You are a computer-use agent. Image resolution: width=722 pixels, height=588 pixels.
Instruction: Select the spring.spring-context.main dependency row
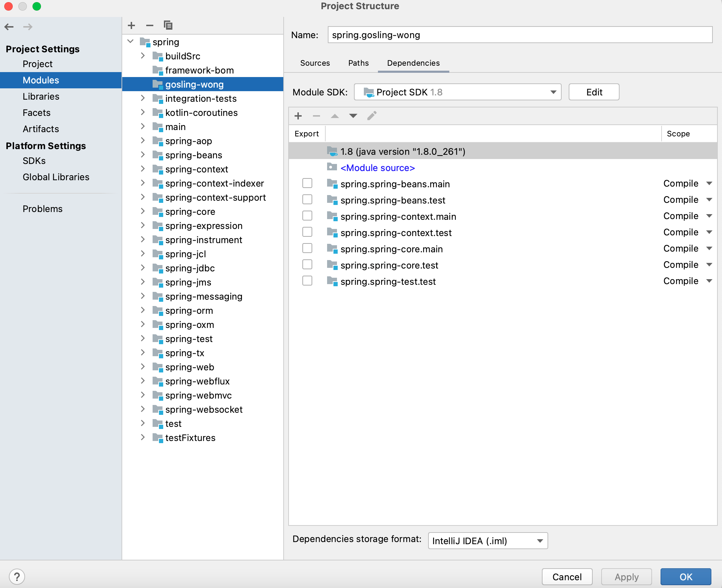[x=503, y=216]
